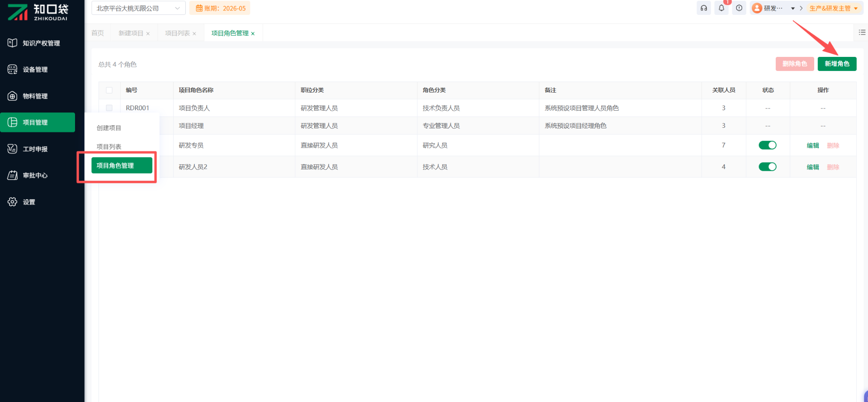868x402 pixels.
Task: Open the 北京平谷大桃无限公司 company dropdown
Action: click(138, 8)
